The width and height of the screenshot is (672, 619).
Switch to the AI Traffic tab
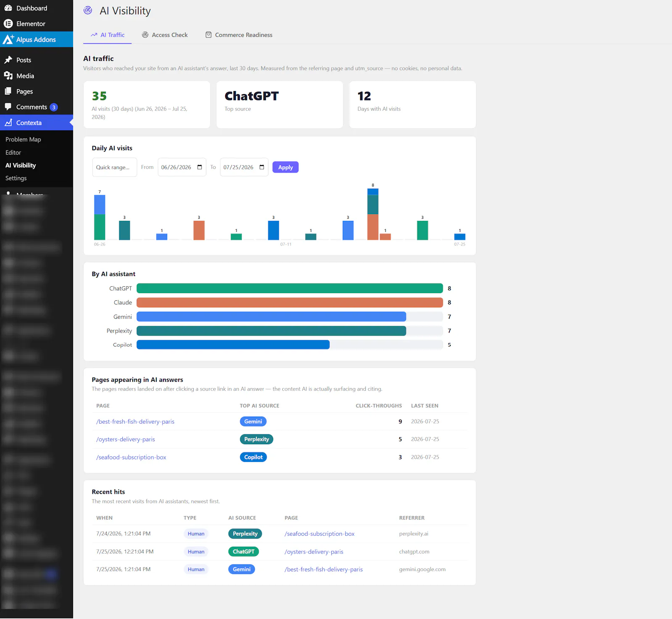(x=108, y=35)
